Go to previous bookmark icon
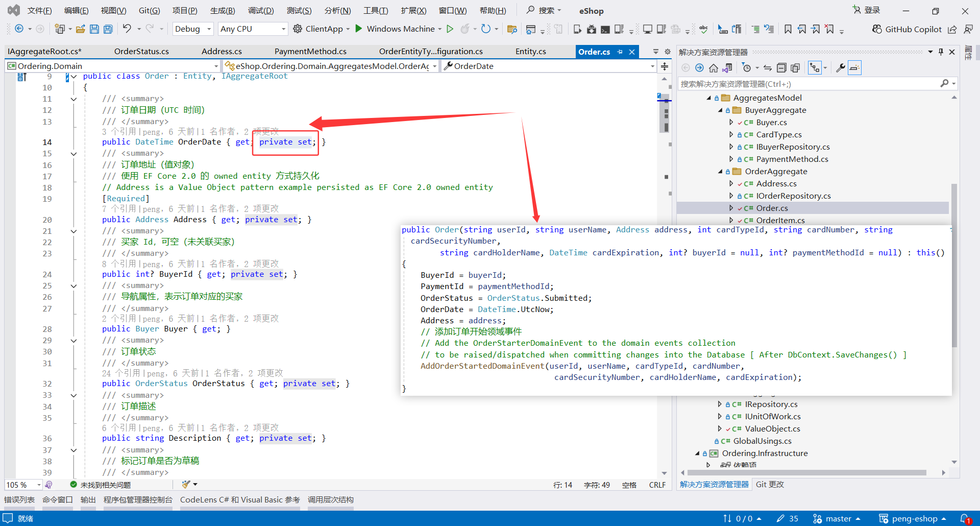This screenshot has height=526, width=980. coord(802,29)
